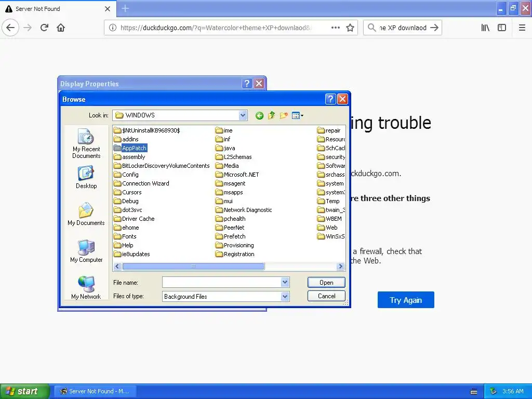Click the network tray icon
The height and width of the screenshot is (399, 532).
pos(494,391)
